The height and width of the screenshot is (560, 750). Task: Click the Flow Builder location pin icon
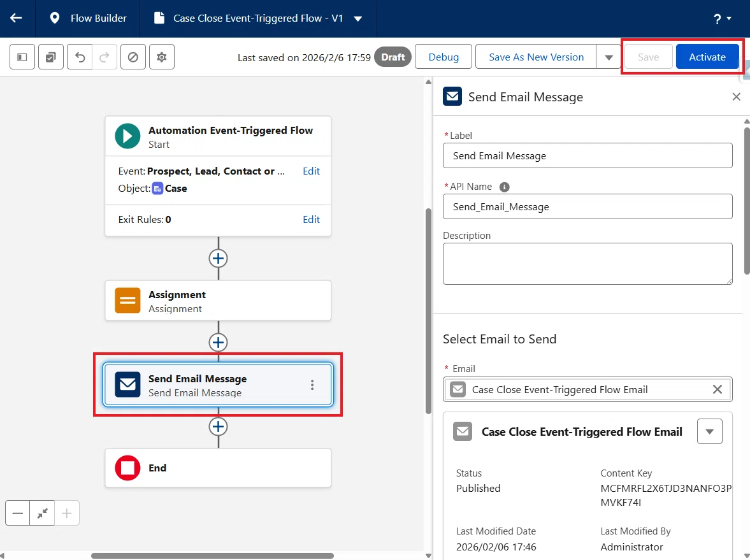point(55,18)
